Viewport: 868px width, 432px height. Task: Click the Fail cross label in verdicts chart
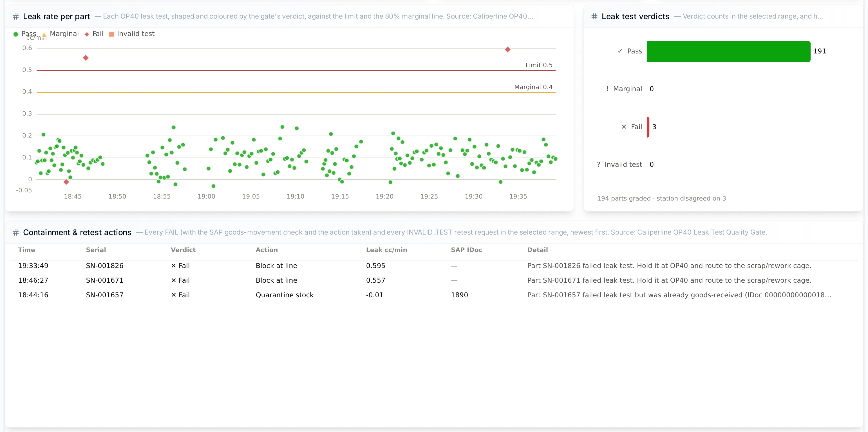coord(632,127)
